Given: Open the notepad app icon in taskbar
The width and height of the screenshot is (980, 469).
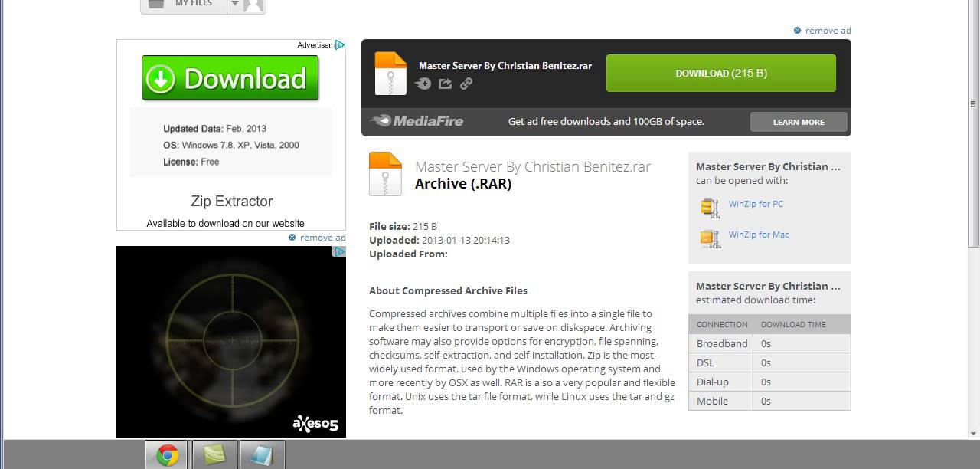Looking at the screenshot, I should (x=262, y=455).
